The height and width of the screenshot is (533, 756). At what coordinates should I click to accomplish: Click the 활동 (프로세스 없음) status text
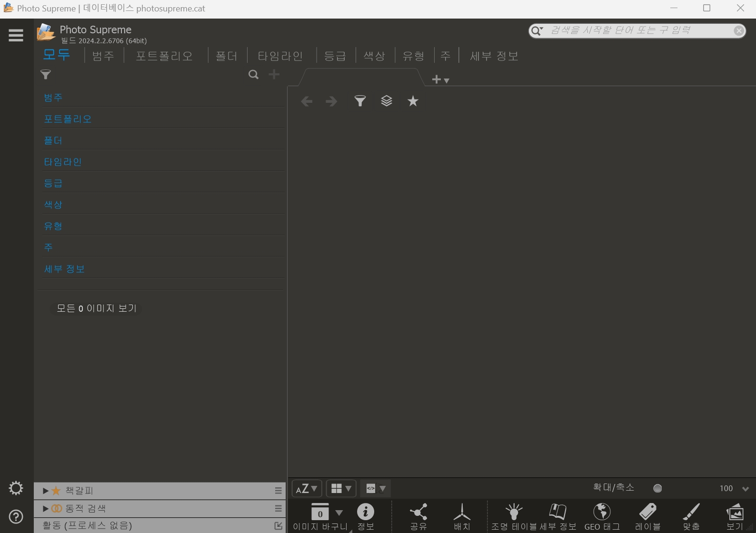pos(87,525)
